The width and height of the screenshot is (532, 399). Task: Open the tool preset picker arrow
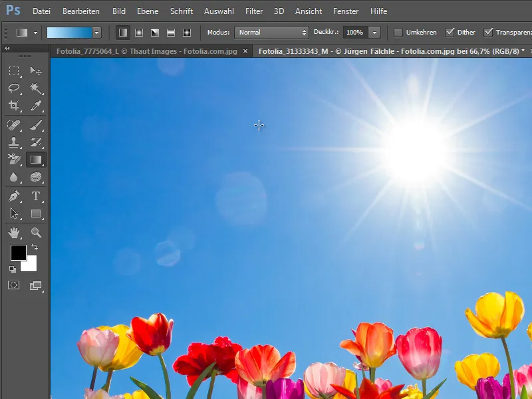pyautogui.click(x=35, y=33)
